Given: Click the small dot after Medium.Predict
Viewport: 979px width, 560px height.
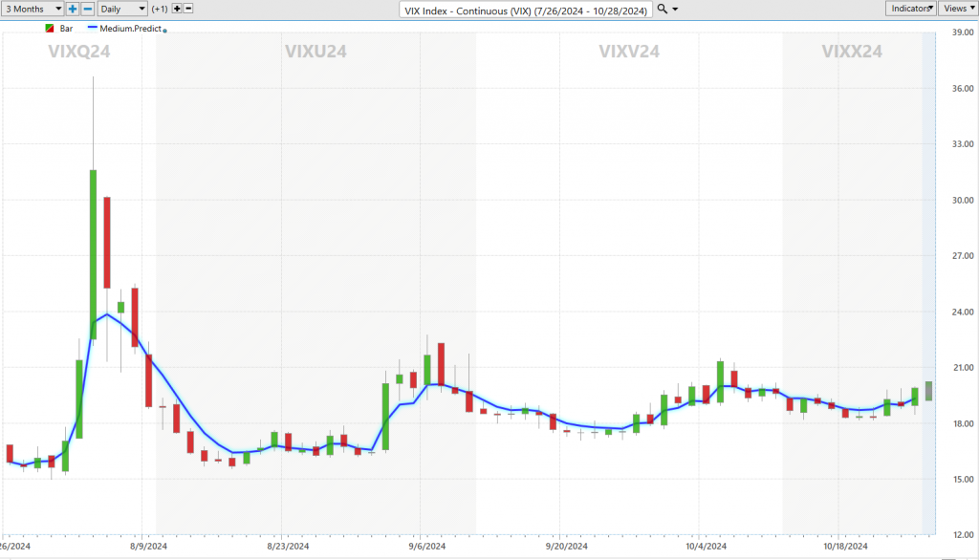Looking at the screenshot, I should [x=164, y=31].
